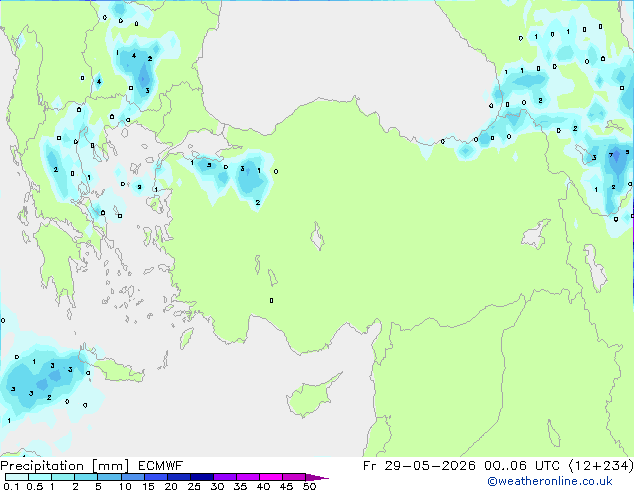The height and width of the screenshot is (490, 634).
Task: Click the '(12+234)' forecast run text
Action: coord(601,466)
